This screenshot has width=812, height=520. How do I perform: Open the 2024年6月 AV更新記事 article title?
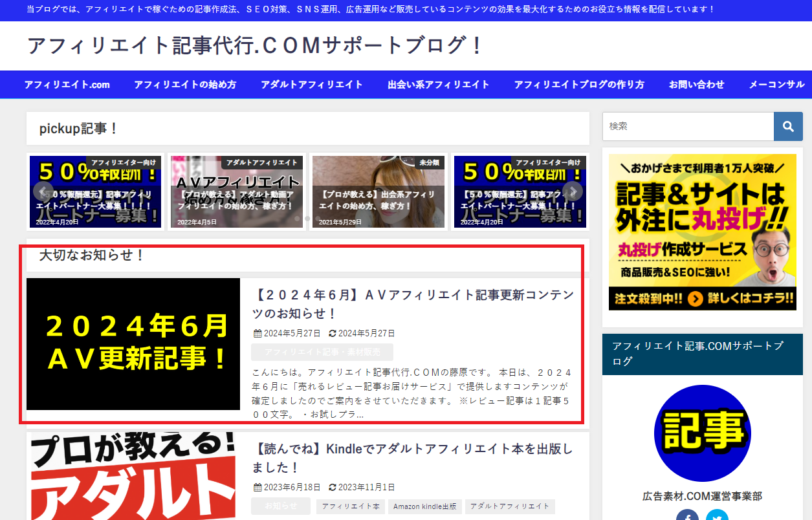tap(412, 304)
